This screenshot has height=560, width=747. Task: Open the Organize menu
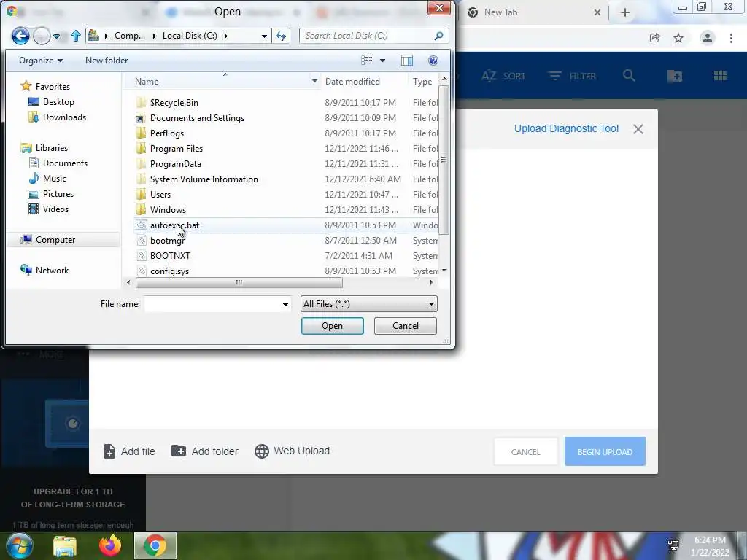tap(41, 61)
